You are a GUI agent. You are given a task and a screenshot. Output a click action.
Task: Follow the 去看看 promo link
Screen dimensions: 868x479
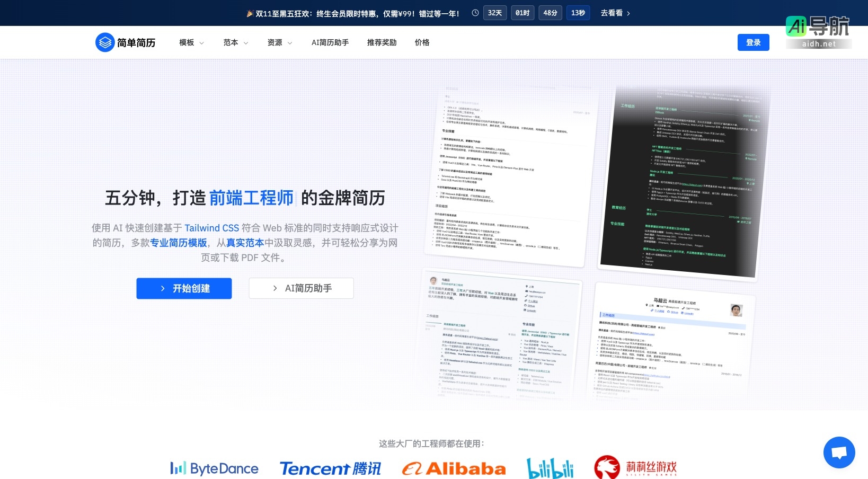614,13
